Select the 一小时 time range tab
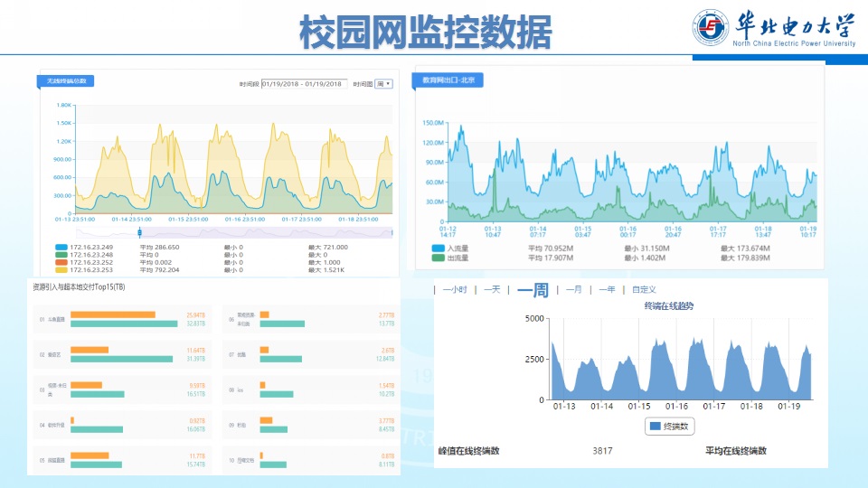Image resolution: width=868 pixels, height=488 pixels. [x=454, y=290]
